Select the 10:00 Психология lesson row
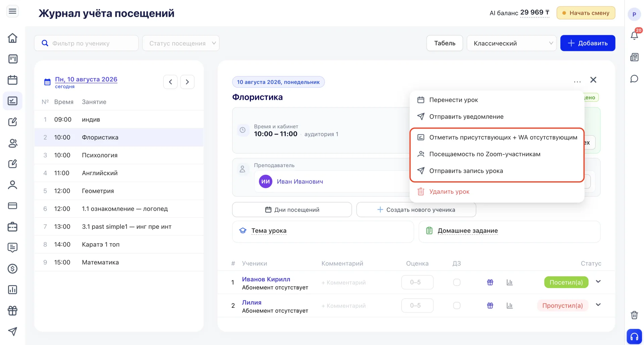 pos(119,155)
